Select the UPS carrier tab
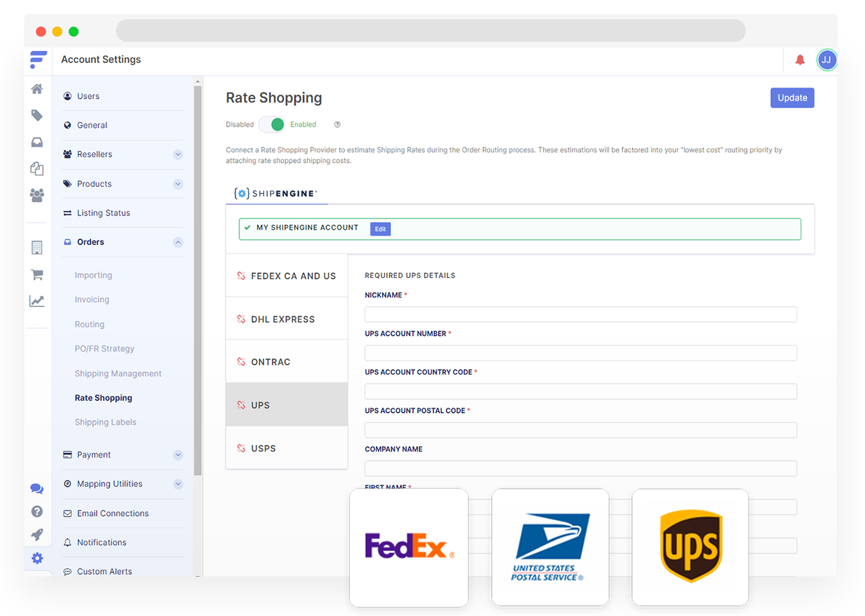Image resolution: width=865 pixels, height=616 pixels. tap(287, 406)
